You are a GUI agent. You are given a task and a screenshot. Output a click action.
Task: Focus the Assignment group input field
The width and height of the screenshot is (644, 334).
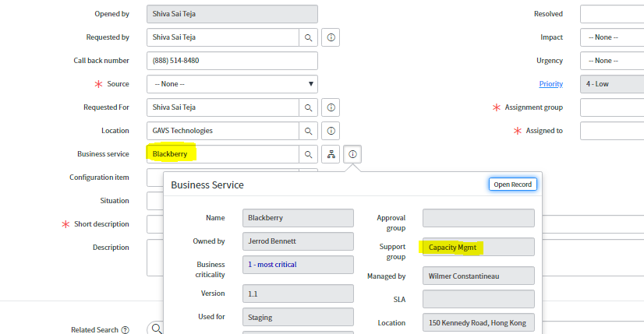(x=611, y=107)
